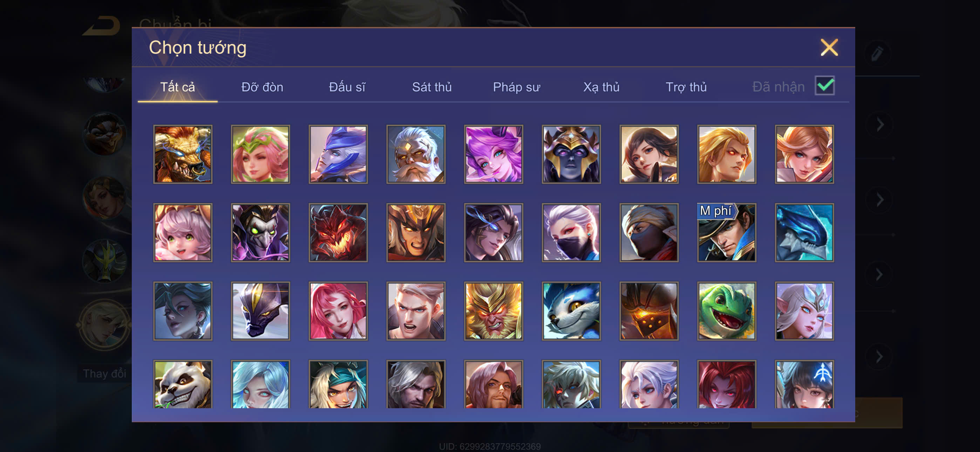Toggle the 'Đã nhận' checkbox
The height and width of the screenshot is (452, 980).
click(824, 85)
